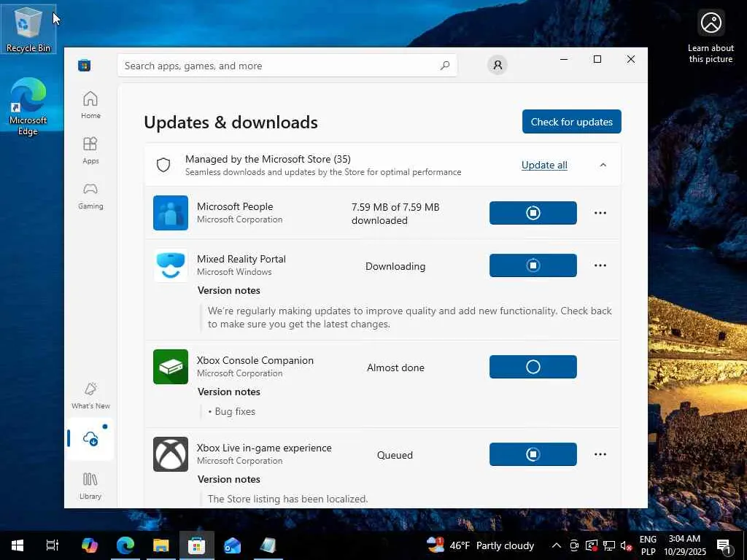Stop the Microsoft People download

tap(533, 212)
